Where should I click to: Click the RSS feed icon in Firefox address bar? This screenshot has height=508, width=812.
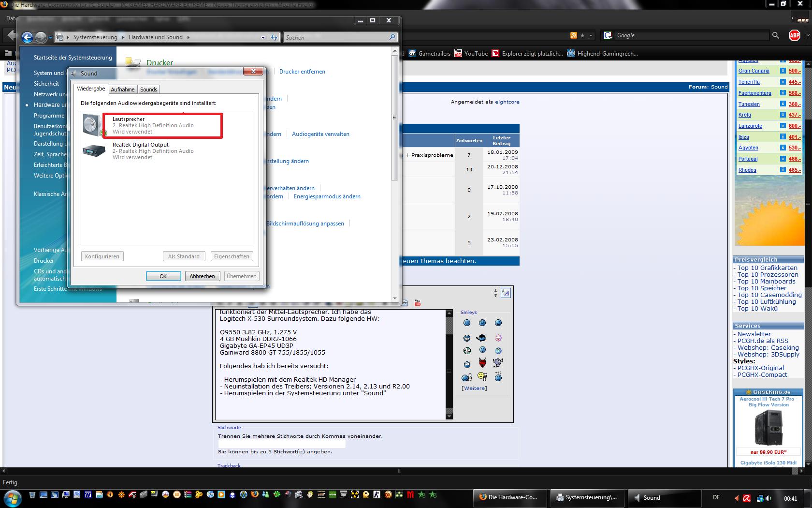pyautogui.click(x=574, y=35)
